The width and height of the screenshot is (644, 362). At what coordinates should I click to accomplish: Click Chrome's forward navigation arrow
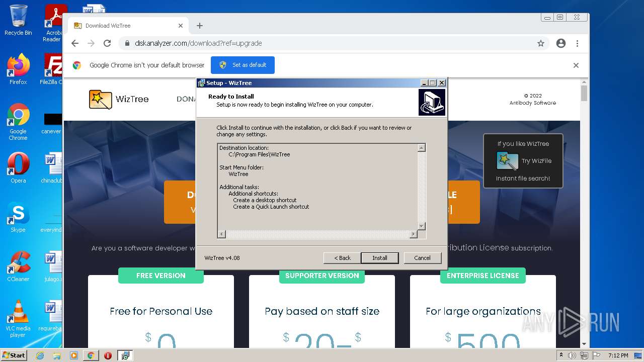(91, 43)
